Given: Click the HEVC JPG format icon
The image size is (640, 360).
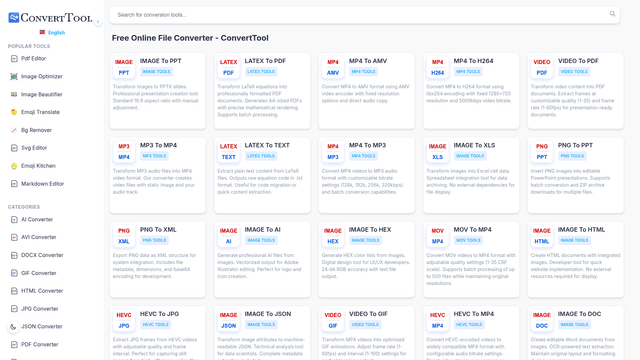Looking at the screenshot, I should pyautogui.click(x=124, y=320).
